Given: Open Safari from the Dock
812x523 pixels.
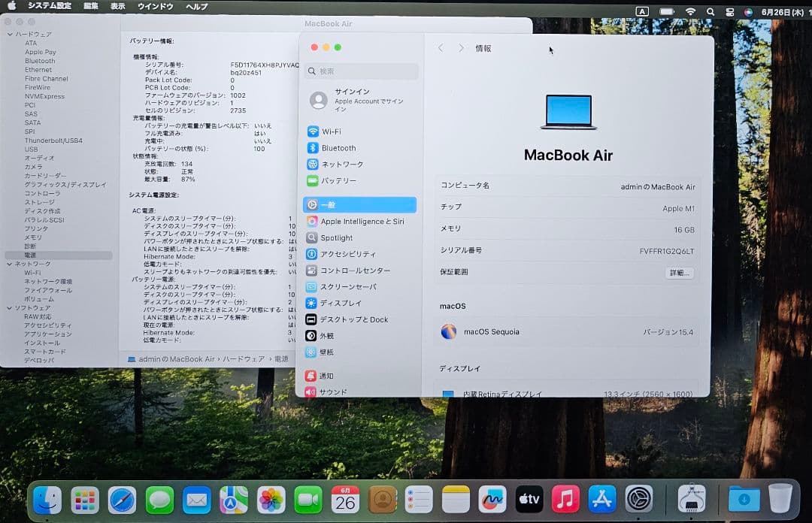Looking at the screenshot, I should pyautogui.click(x=123, y=500).
